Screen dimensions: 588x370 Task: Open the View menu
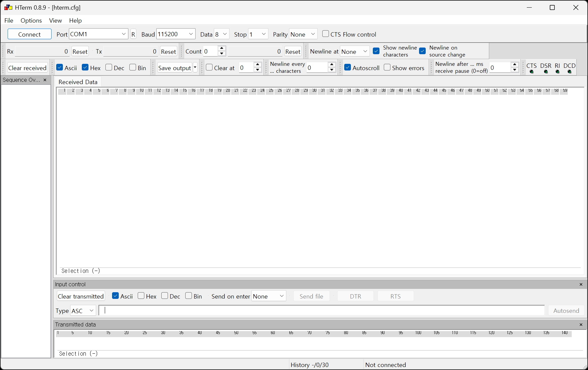[56, 21]
